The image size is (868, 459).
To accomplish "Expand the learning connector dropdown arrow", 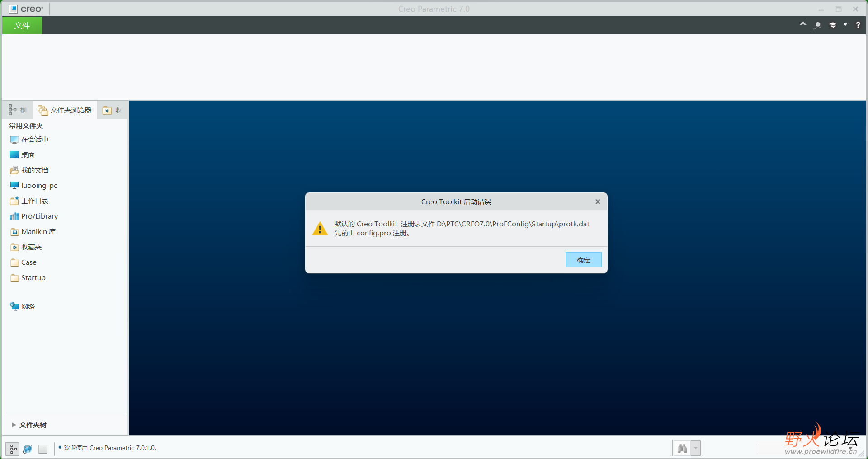I will (845, 25).
